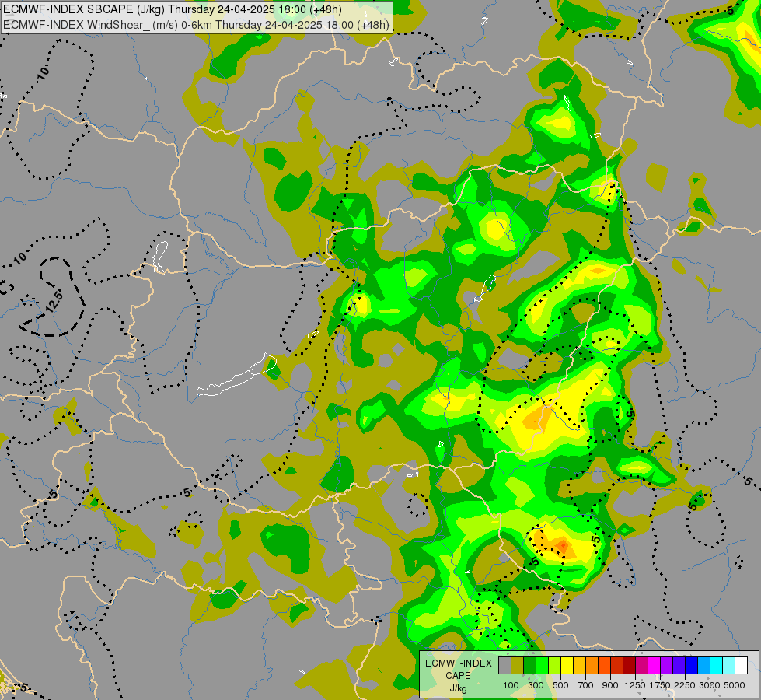Click the violet swatch before 2250

pyautogui.click(x=679, y=665)
